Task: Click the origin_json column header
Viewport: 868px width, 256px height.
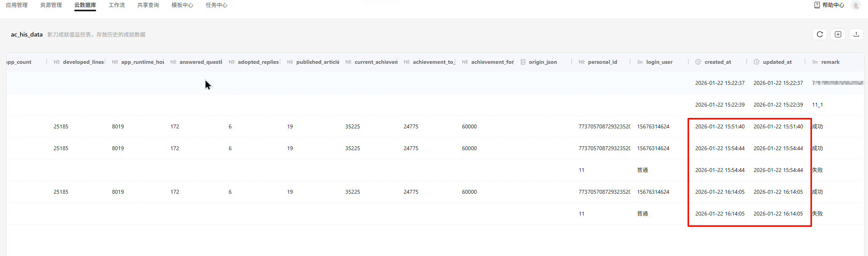Action: point(543,62)
